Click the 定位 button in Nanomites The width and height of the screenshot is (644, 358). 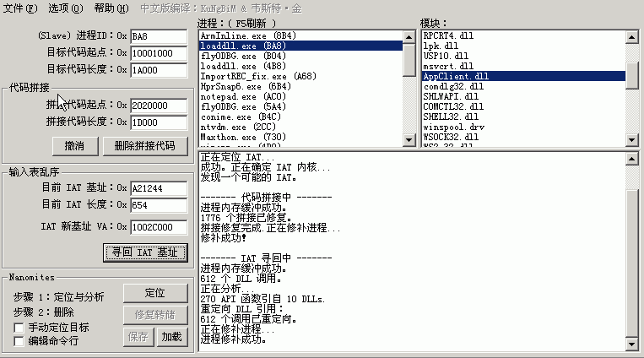click(154, 293)
